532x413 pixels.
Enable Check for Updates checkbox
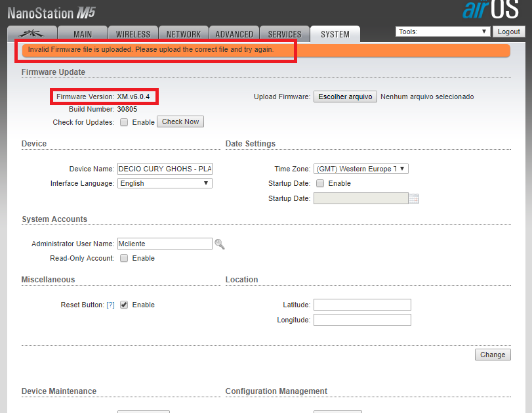(124, 122)
